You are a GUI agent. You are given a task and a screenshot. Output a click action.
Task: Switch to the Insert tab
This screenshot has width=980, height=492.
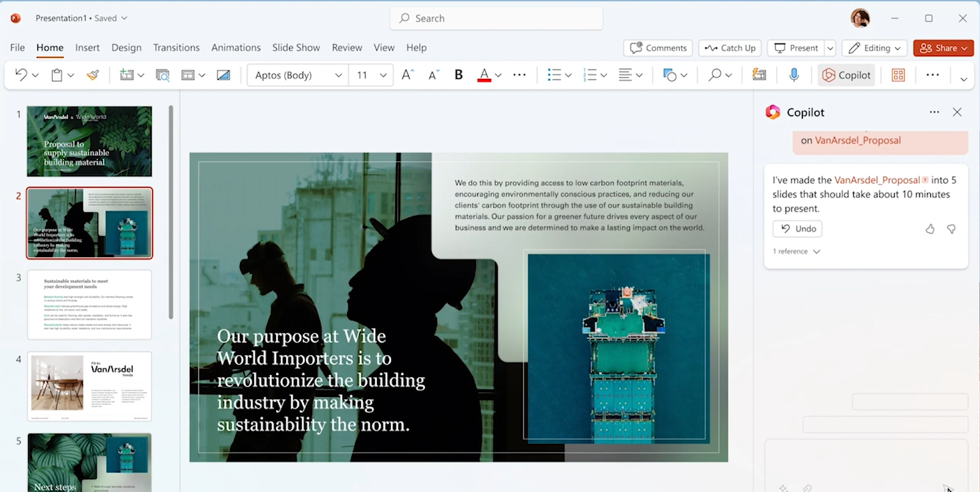click(88, 47)
